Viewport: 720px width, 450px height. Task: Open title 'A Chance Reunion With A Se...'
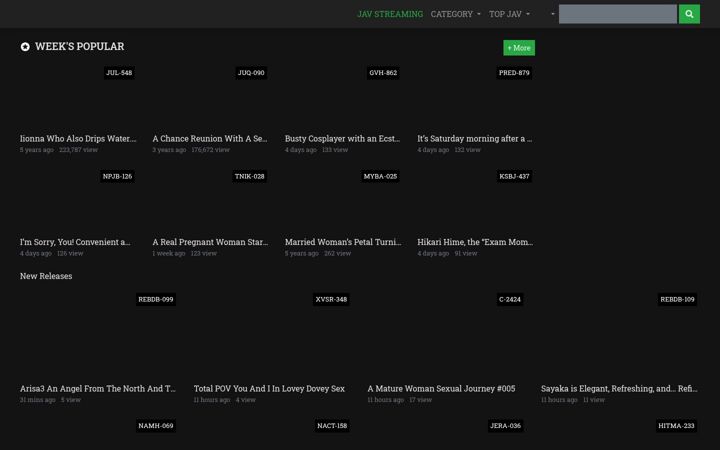tap(210, 139)
